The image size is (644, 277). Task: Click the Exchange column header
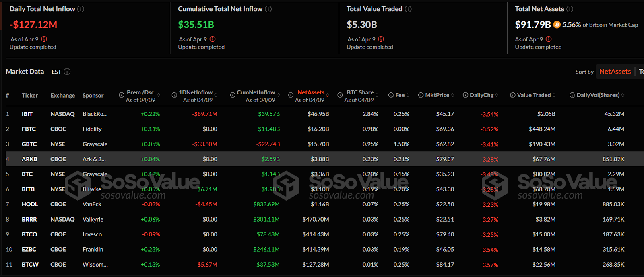(62, 96)
